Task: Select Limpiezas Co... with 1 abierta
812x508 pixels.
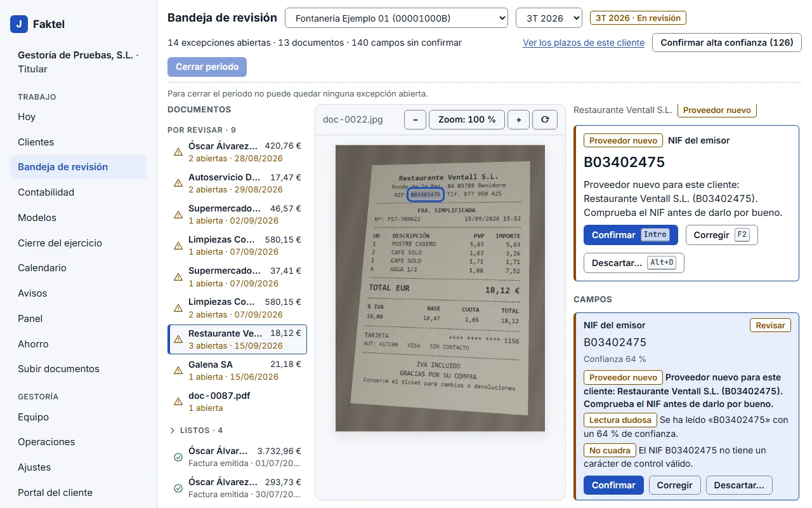Action: [x=237, y=245]
